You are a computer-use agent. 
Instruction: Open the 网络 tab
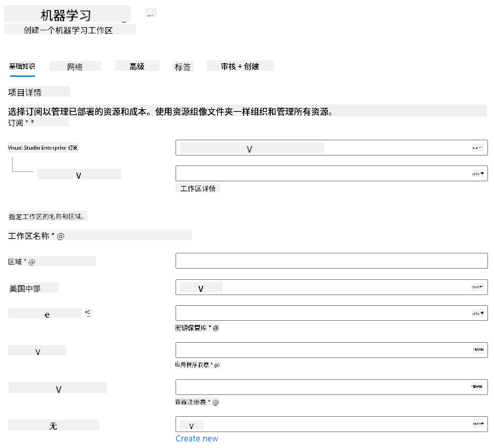pos(75,67)
